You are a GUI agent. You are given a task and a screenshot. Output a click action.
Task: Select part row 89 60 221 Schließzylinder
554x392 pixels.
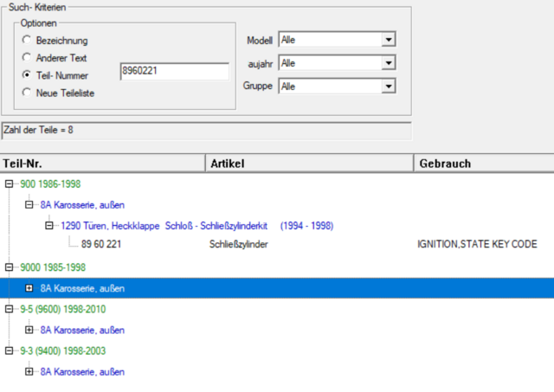100,245
